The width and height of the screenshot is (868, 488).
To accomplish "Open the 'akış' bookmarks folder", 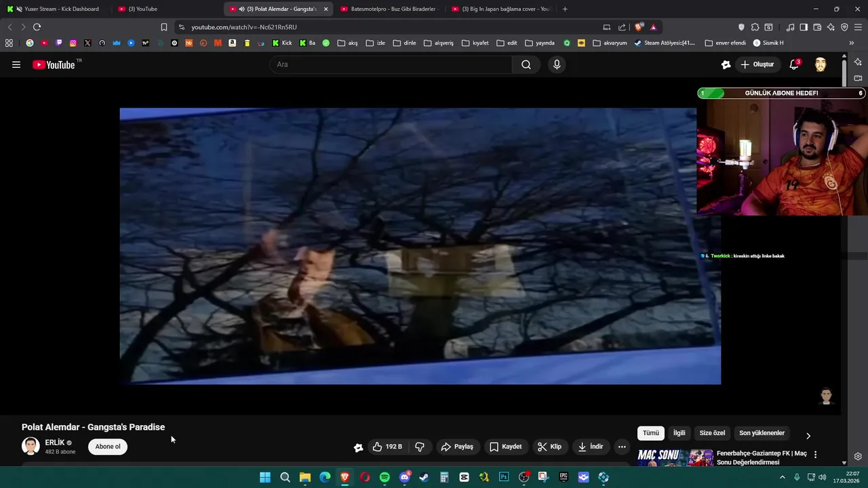I will (347, 43).
